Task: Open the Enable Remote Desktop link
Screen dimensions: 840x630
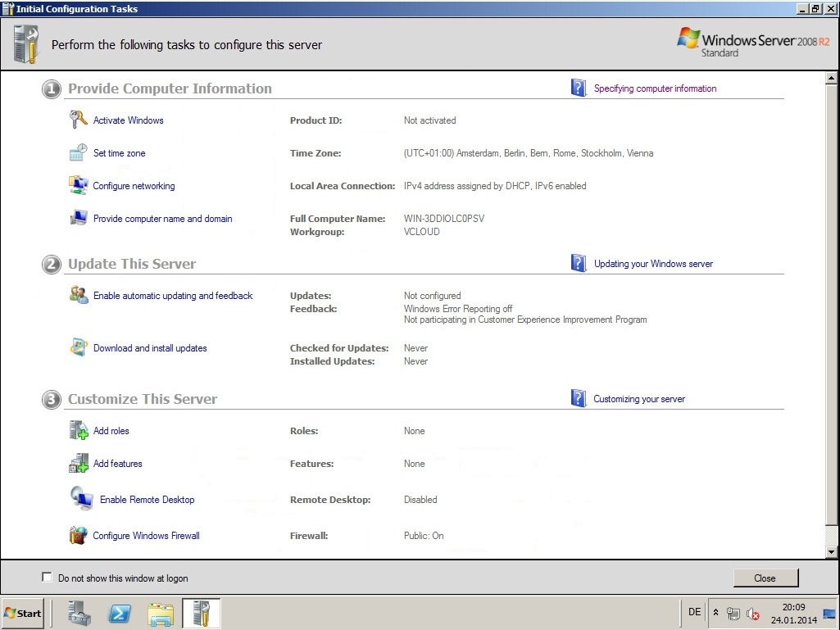Action: [x=148, y=499]
